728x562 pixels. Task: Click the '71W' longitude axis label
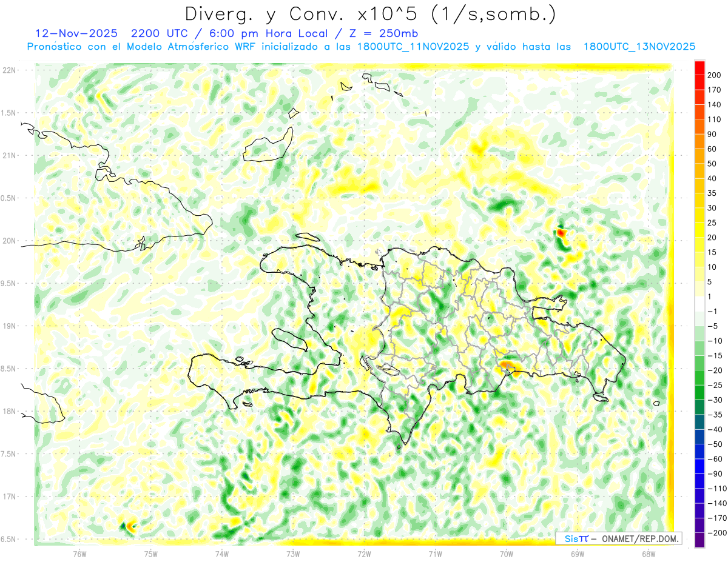coord(435,554)
